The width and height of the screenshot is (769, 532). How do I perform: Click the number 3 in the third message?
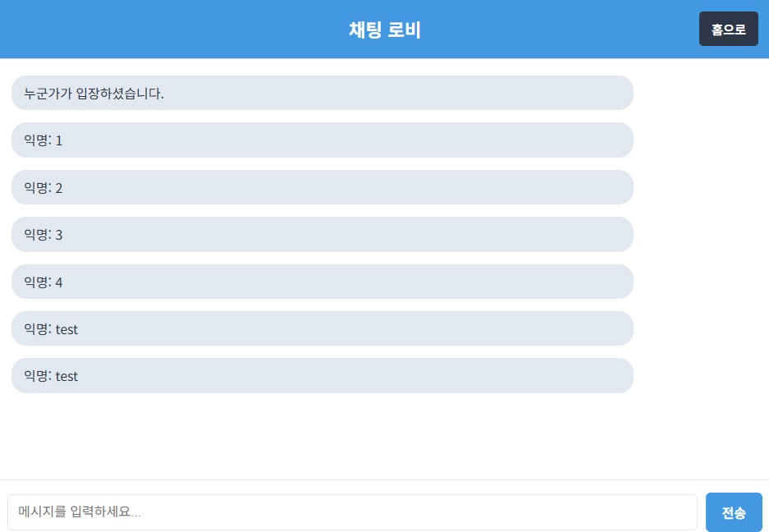click(59, 235)
